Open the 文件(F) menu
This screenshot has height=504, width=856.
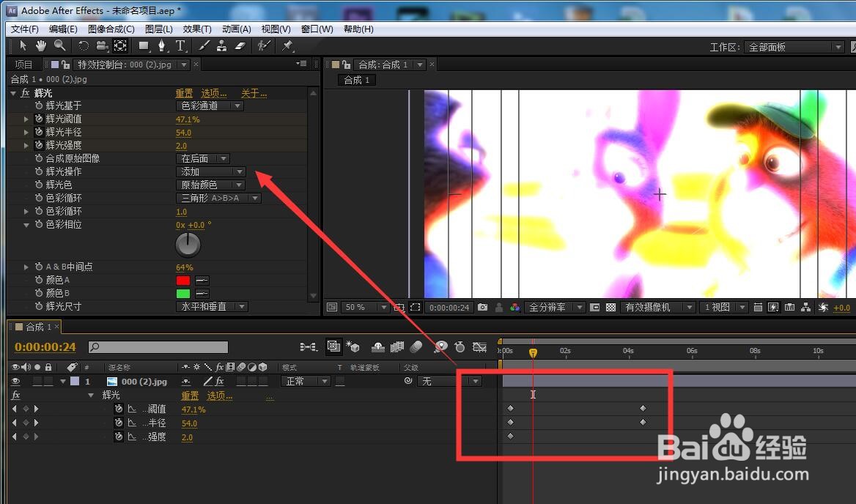pos(25,29)
